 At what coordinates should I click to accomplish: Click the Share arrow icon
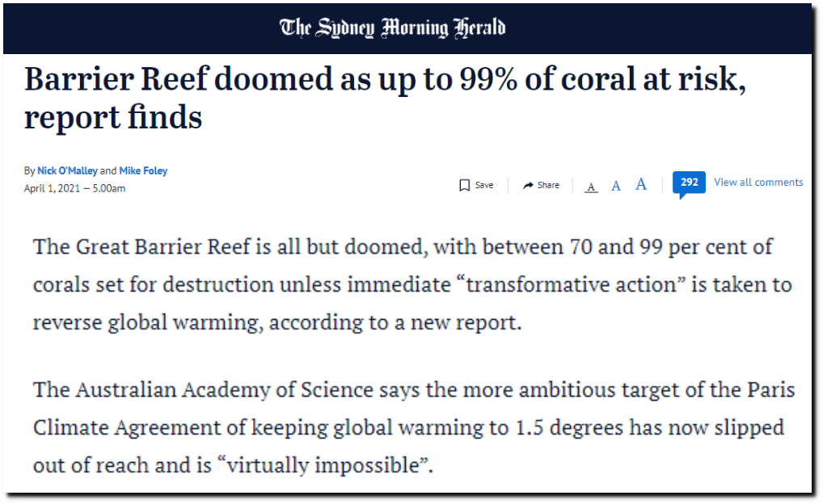[x=528, y=185]
